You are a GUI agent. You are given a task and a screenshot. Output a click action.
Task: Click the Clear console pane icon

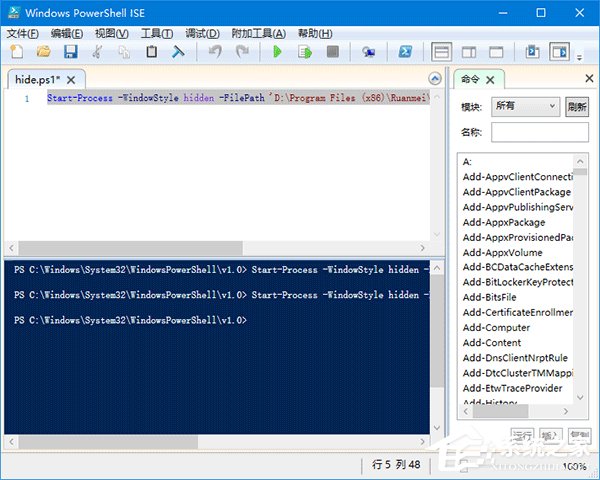point(178,51)
